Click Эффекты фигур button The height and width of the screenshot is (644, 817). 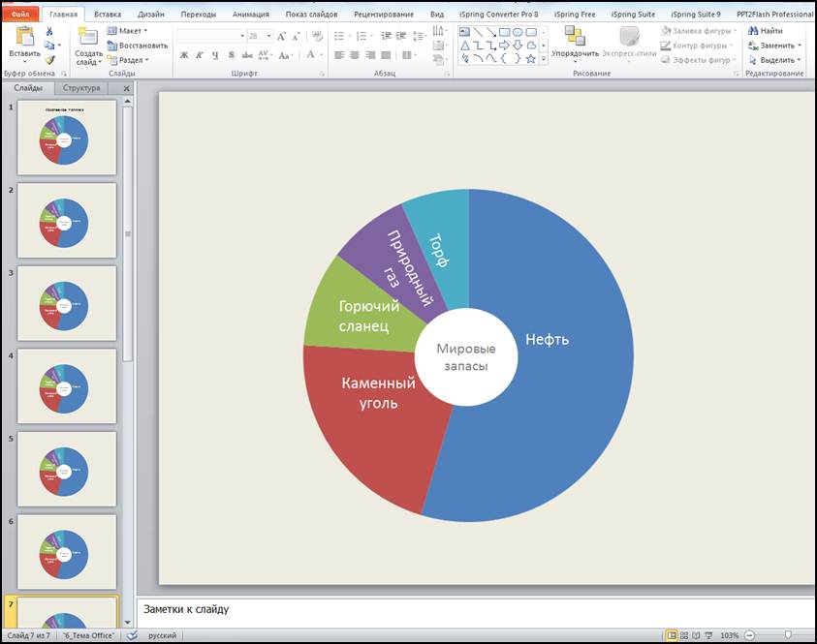[699, 60]
